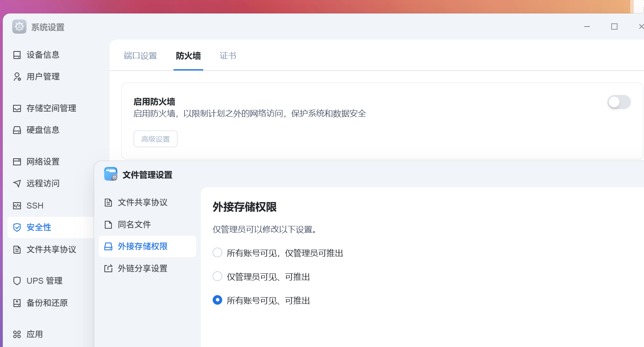Click the 文件管理设置 window title
The image size is (644, 347).
(x=147, y=175)
